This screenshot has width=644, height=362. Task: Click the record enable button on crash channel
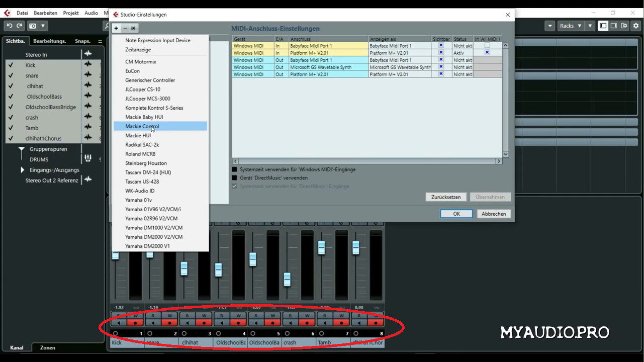(x=307, y=323)
